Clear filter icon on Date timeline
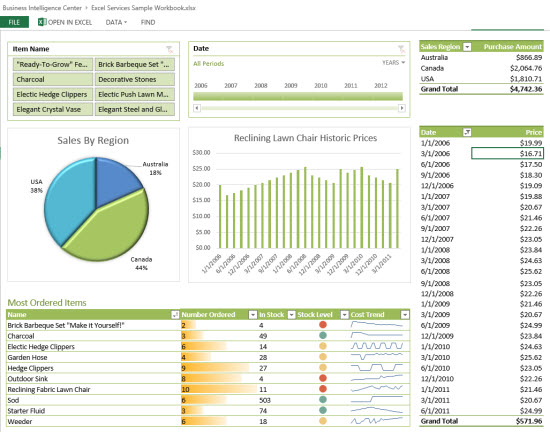550x432 pixels. 401,48
